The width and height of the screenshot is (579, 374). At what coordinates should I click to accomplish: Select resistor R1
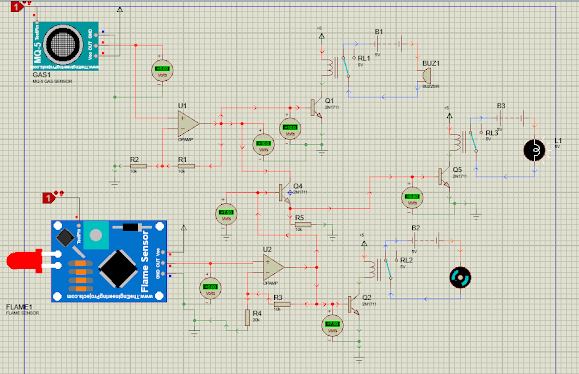pos(186,166)
